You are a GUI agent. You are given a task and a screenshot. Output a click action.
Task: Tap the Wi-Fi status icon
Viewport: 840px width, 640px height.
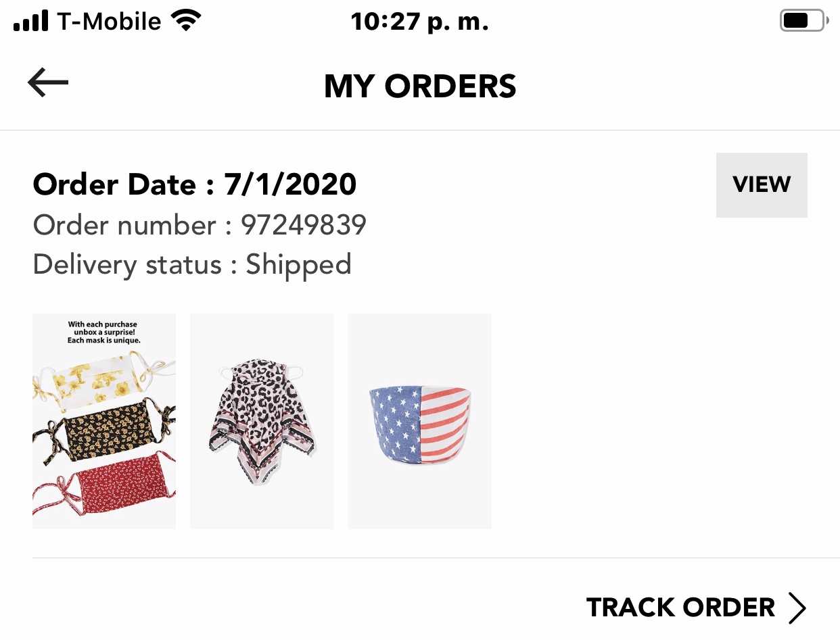186,21
